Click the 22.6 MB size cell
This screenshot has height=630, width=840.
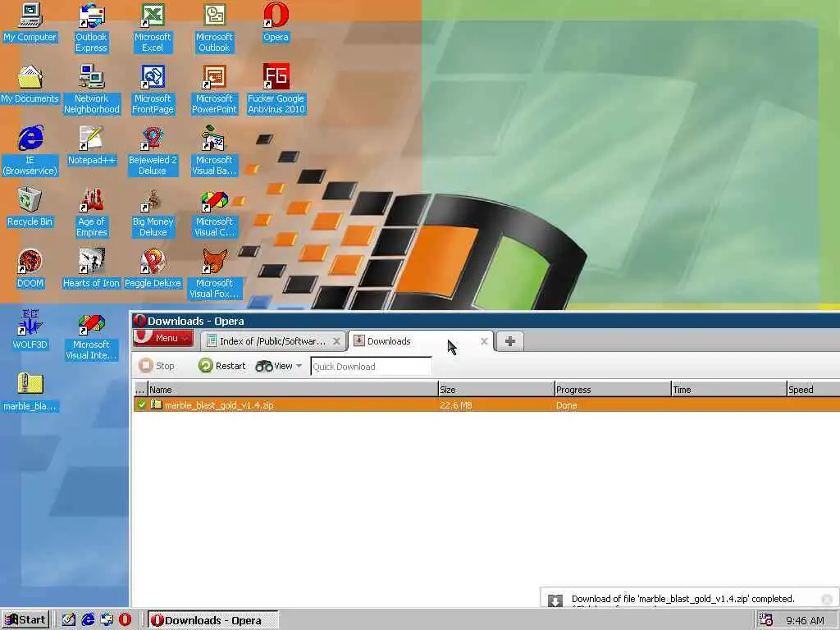(456, 405)
